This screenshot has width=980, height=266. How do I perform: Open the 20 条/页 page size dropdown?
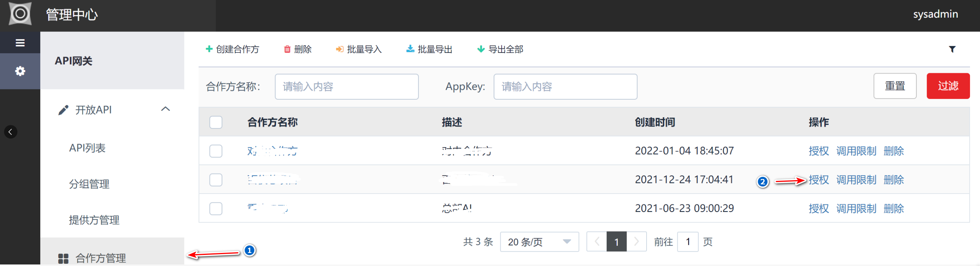(539, 242)
